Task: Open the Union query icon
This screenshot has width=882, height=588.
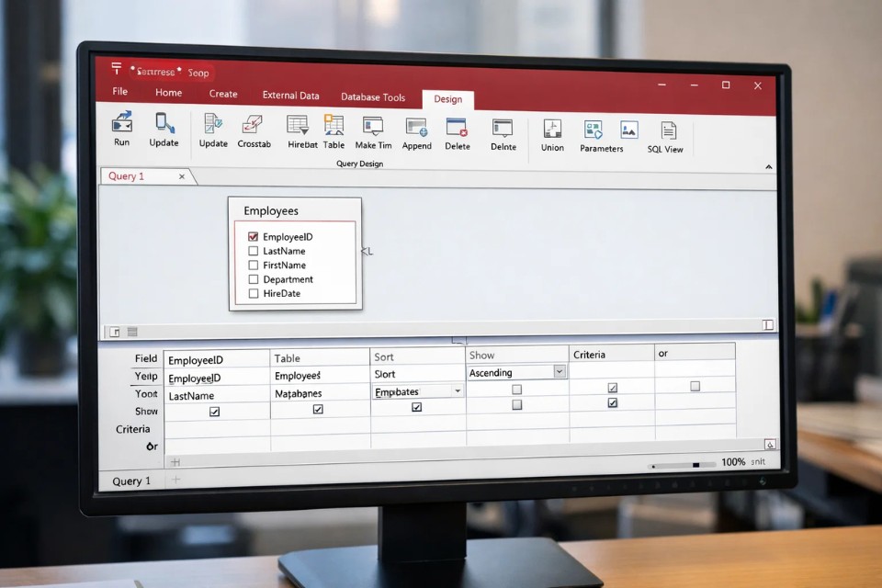Action: click(x=552, y=130)
